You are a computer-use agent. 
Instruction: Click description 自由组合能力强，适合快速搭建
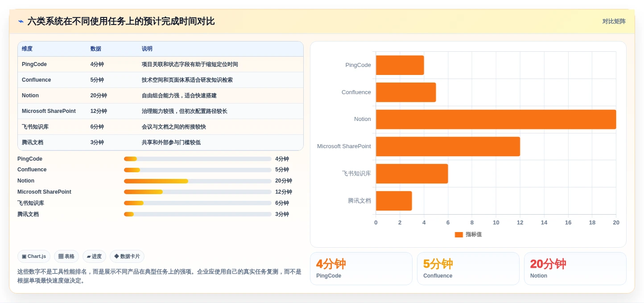179,95
